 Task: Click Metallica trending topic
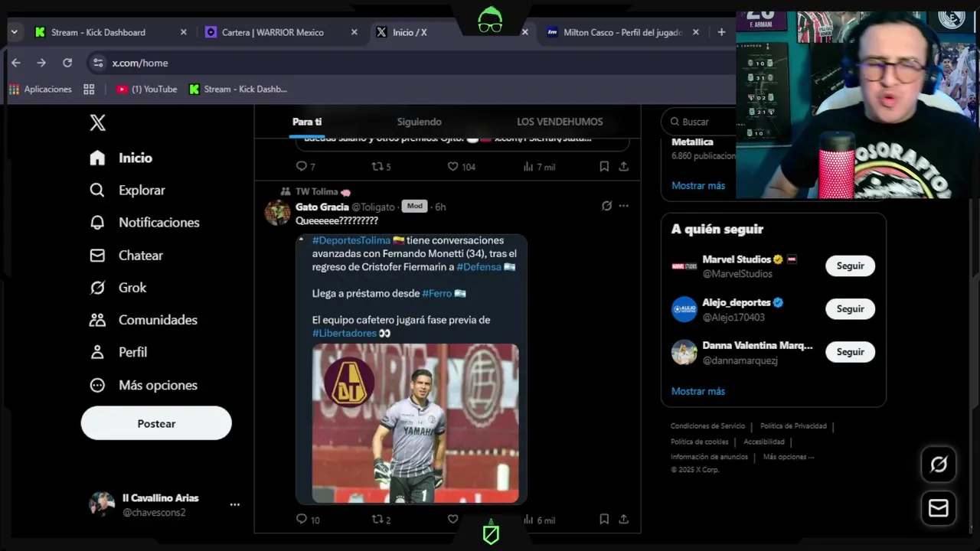[692, 142]
